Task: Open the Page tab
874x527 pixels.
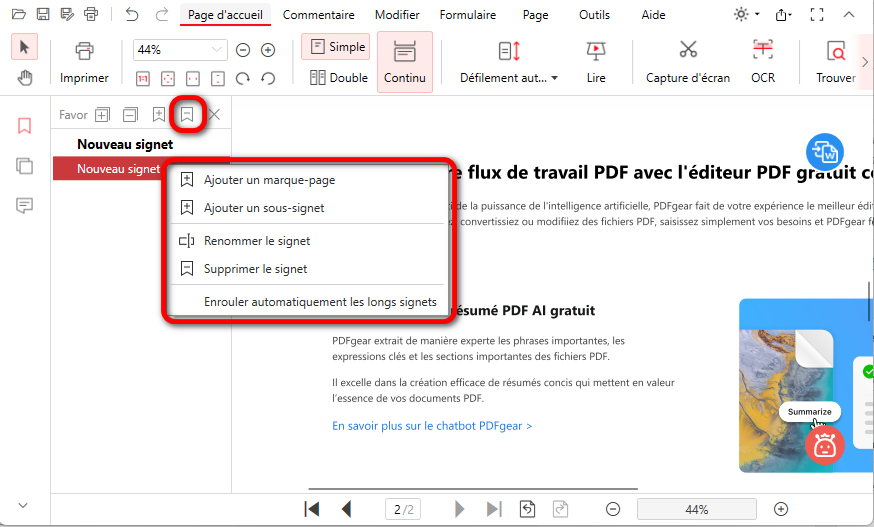Action: (x=535, y=15)
